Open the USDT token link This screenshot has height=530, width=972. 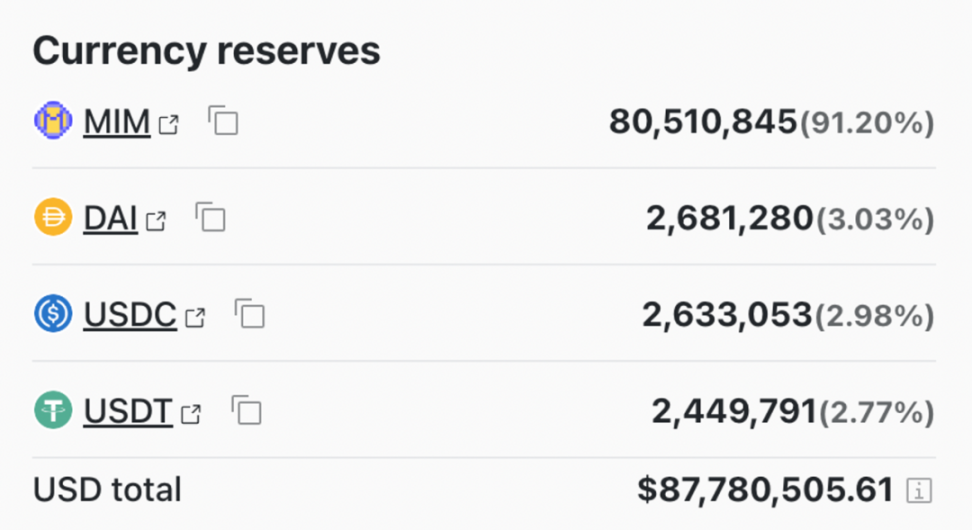(128, 411)
